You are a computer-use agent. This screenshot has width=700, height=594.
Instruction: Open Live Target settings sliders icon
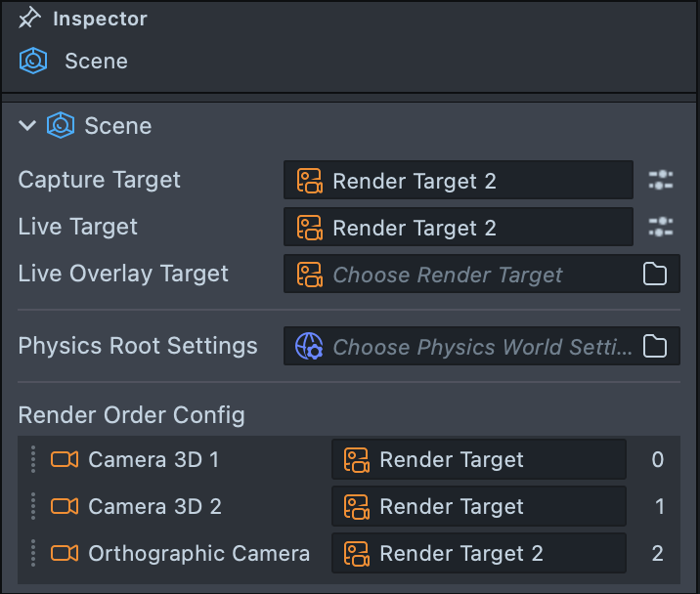tap(661, 227)
